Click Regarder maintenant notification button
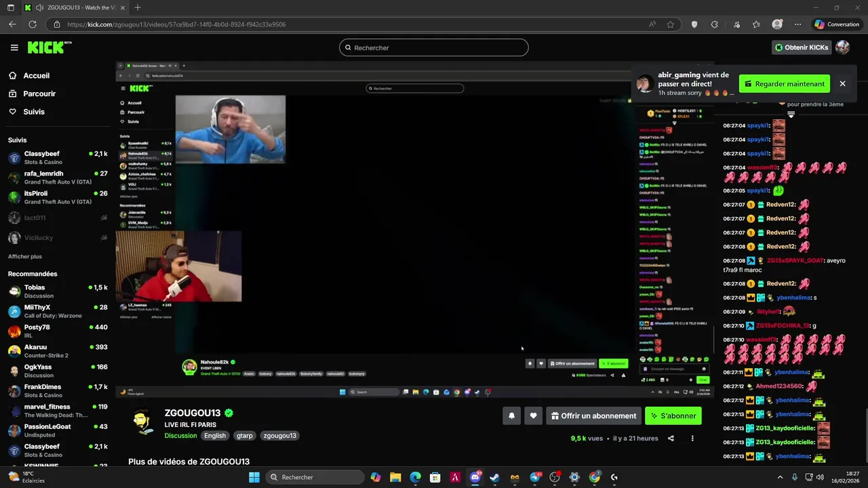868x488 pixels. [x=785, y=84]
